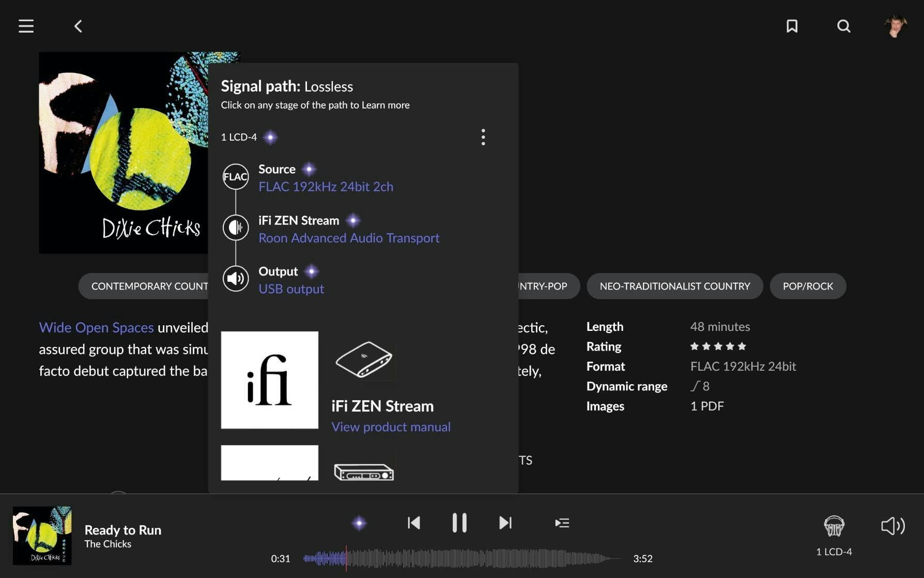Open the View product manual link
The height and width of the screenshot is (578, 924).
[x=391, y=427]
